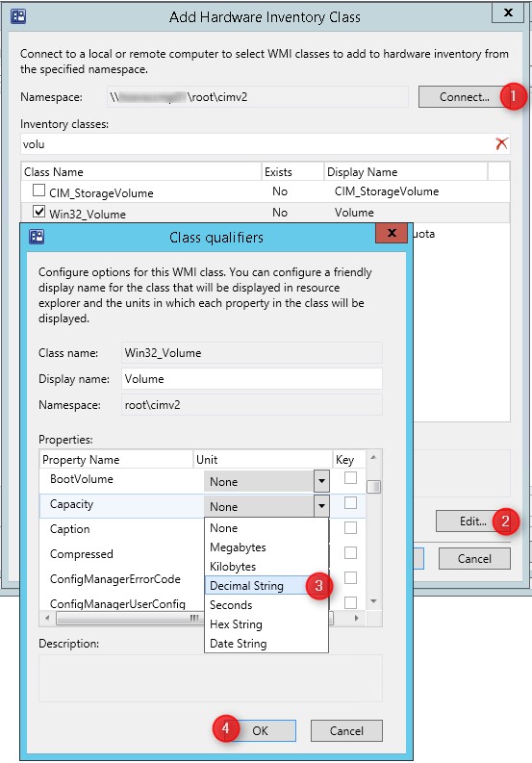This screenshot has width=532, height=763.
Task: Enable the Key checkbox for BootVolume
Action: pyautogui.click(x=350, y=478)
